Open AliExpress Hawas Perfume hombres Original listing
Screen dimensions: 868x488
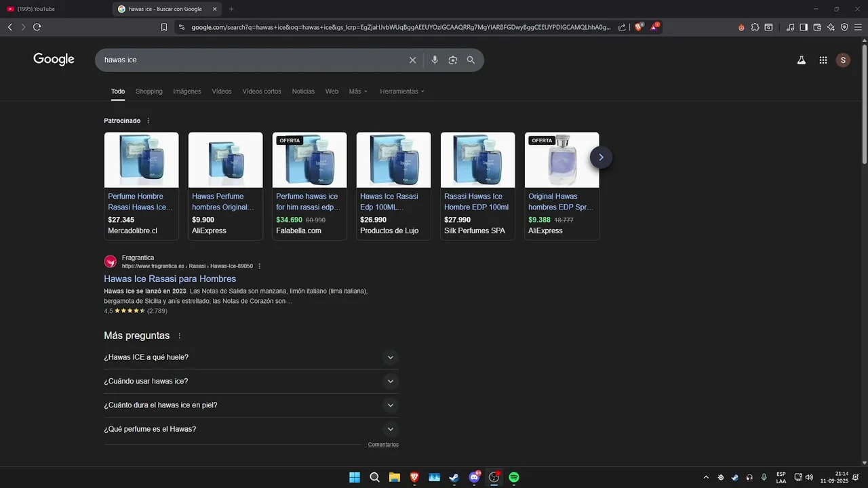pyautogui.click(x=225, y=186)
